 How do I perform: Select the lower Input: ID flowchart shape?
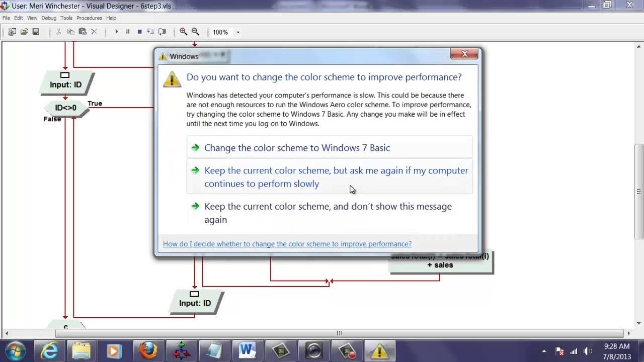[195, 303]
